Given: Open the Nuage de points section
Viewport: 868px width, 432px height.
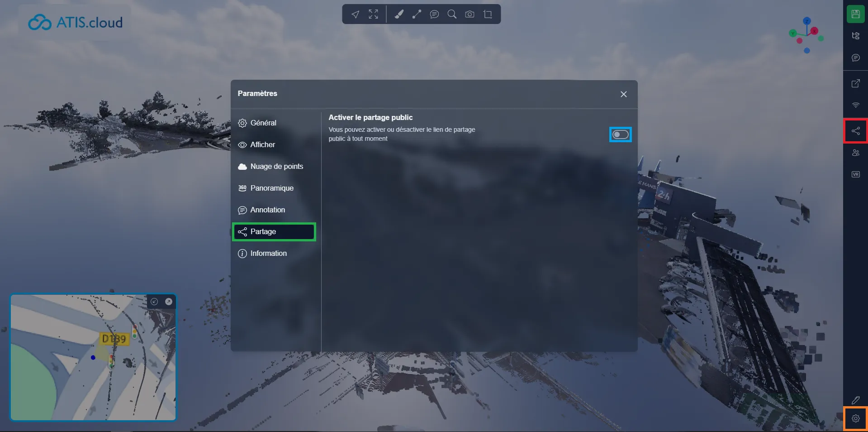Looking at the screenshot, I should pos(276,166).
